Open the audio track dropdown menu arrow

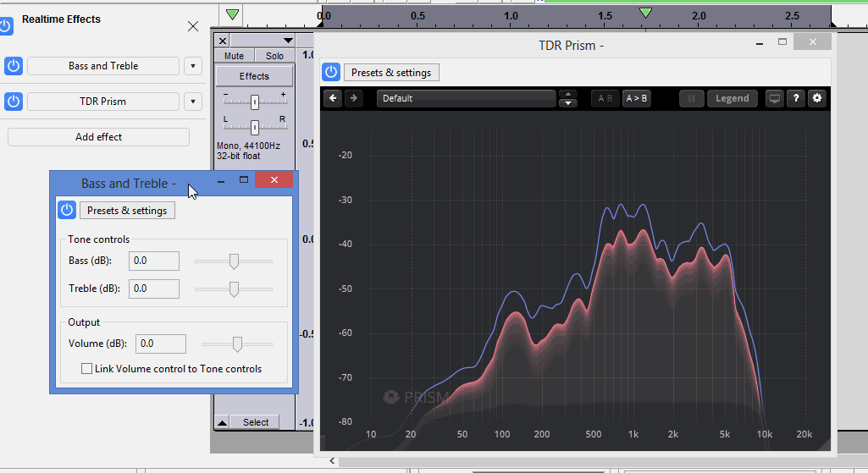(288, 41)
